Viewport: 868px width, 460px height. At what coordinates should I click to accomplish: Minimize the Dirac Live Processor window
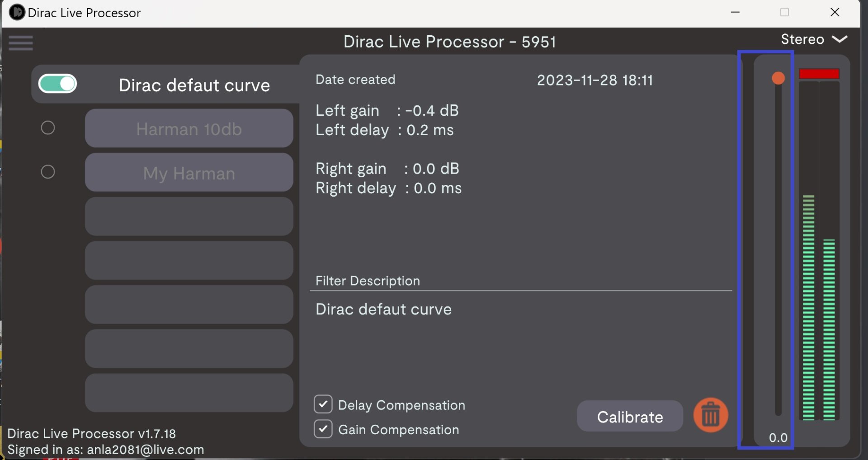point(736,12)
